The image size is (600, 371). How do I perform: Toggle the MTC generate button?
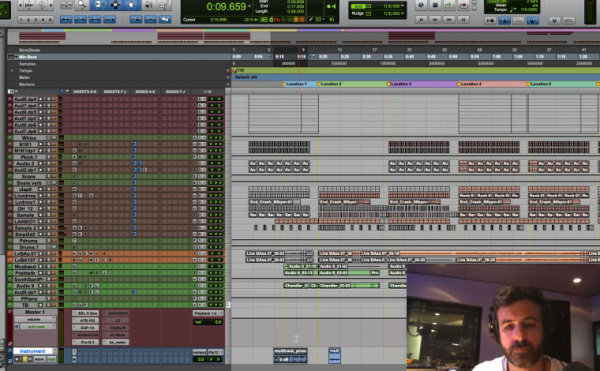pyautogui.click(x=569, y=20)
